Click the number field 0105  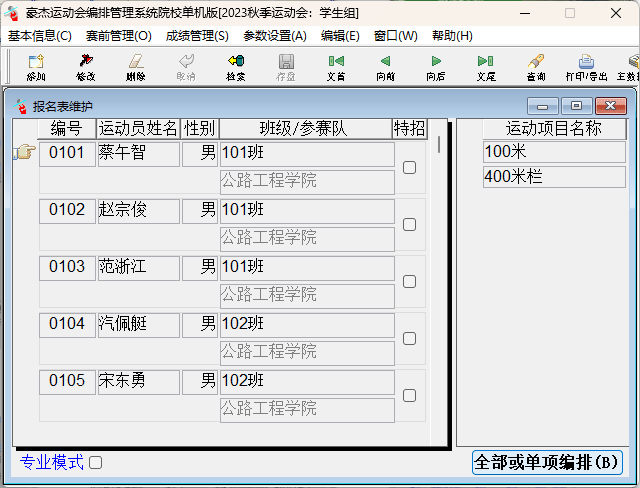coord(67,382)
